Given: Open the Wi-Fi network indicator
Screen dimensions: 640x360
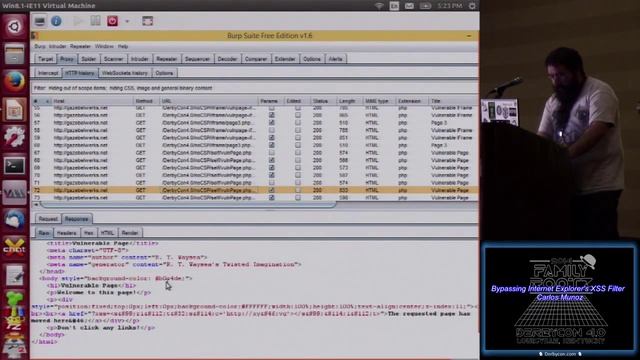Looking at the screenshot, I should pyautogui.click(x=379, y=6).
